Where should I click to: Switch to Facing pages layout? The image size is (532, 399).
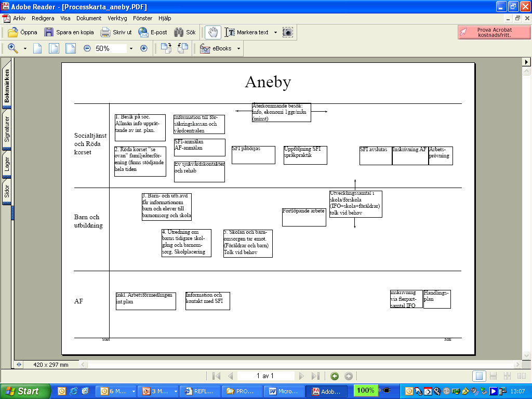click(x=522, y=376)
